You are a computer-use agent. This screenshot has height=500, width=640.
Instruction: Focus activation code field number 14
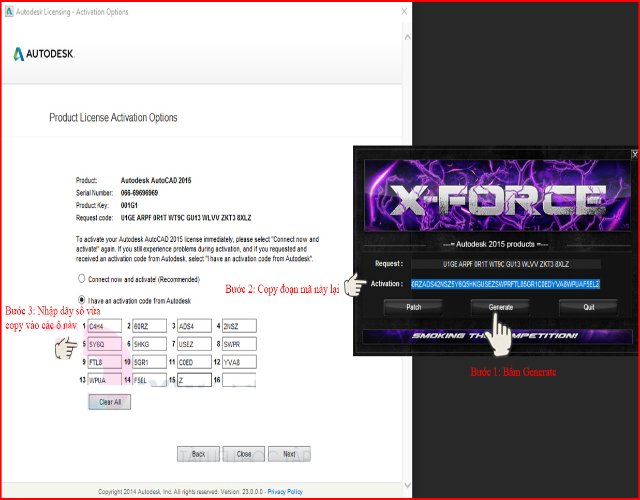pos(149,380)
